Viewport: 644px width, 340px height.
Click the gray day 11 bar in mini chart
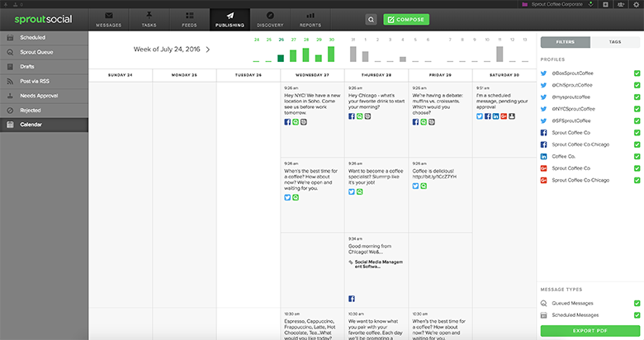(x=500, y=54)
